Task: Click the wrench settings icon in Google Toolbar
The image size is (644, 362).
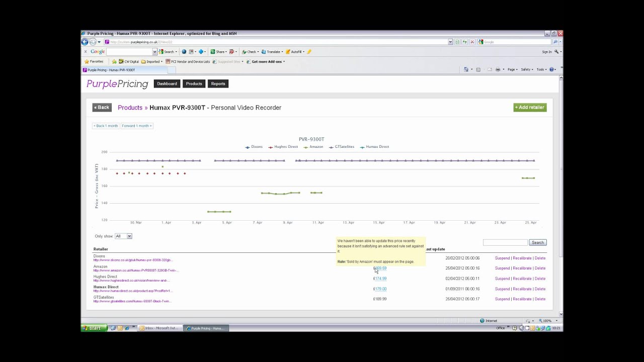Action: coord(556,52)
